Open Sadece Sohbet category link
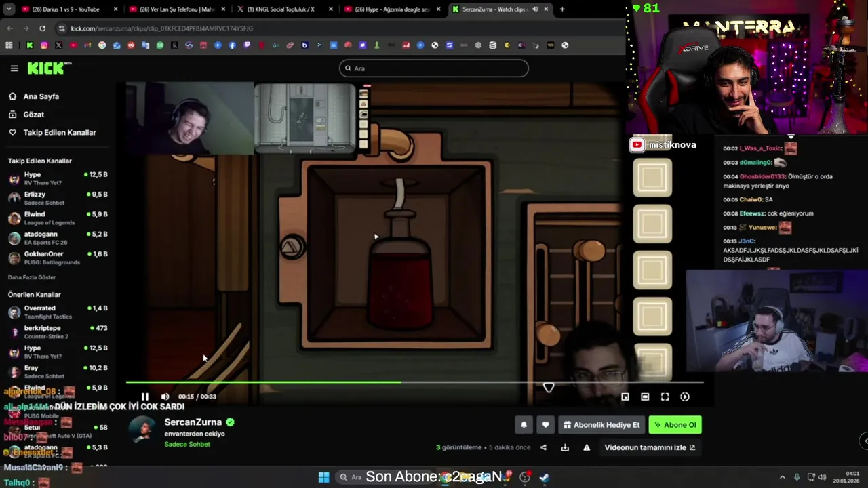The image size is (868, 488). (187, 445)
